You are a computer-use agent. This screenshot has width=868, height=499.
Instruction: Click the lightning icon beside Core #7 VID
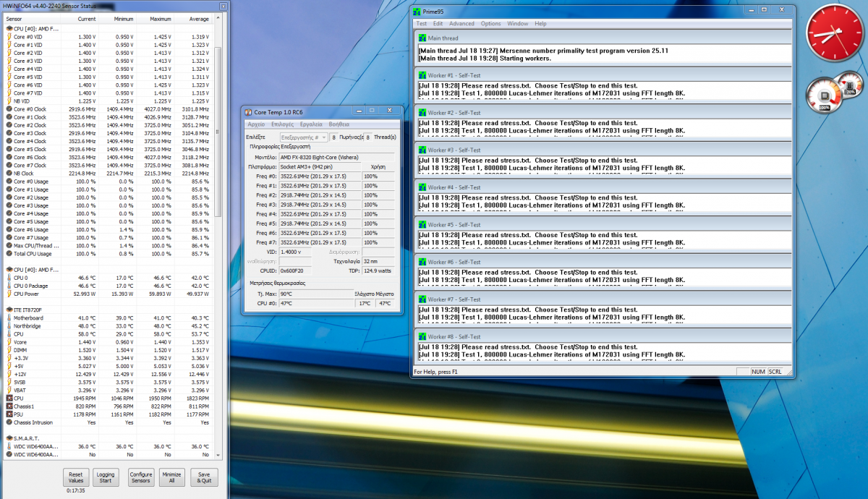(x=9, y=93)
